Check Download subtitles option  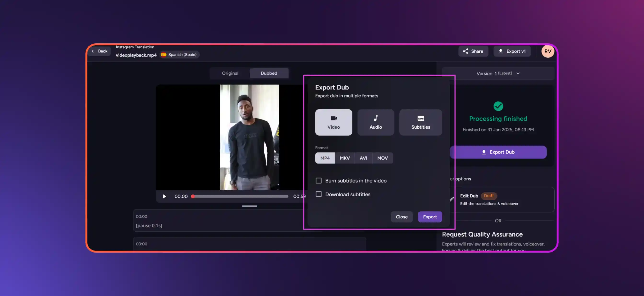(318, 194)
